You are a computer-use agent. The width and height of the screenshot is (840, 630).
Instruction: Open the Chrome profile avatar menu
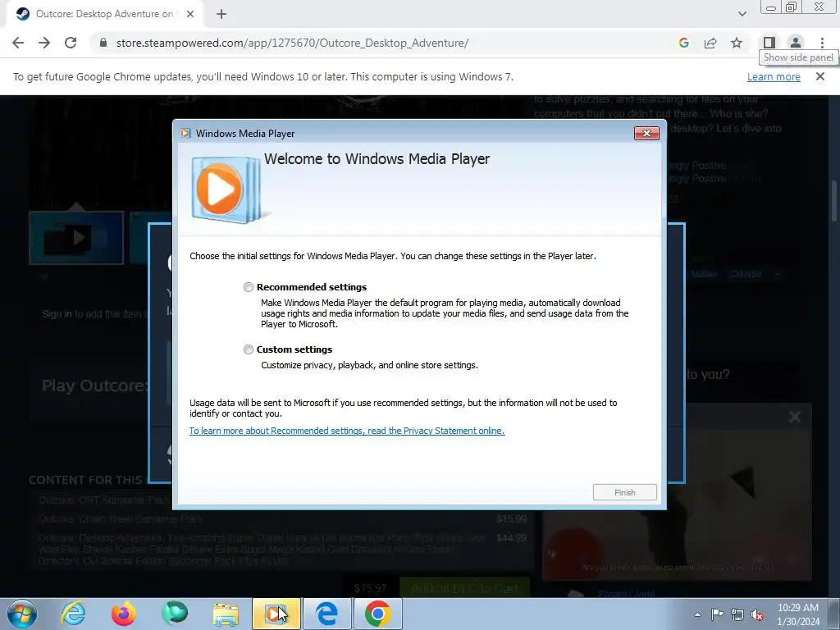point(796,43)
